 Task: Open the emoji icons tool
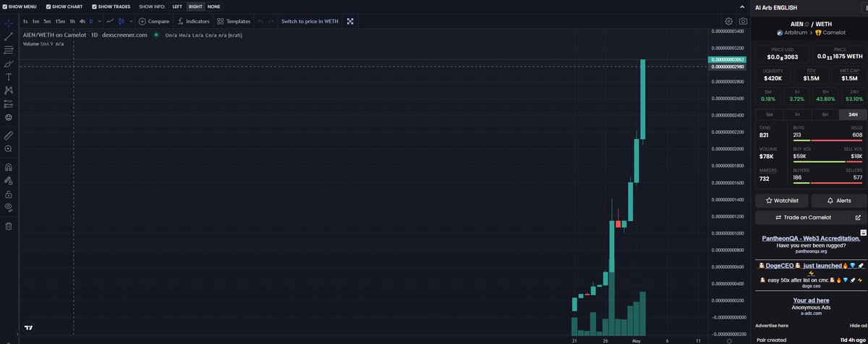coord(9,117)
